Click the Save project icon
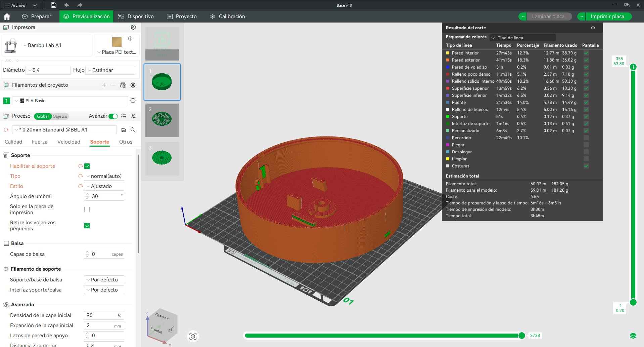This screenshot has width=644, height=347. pos(54,5)
